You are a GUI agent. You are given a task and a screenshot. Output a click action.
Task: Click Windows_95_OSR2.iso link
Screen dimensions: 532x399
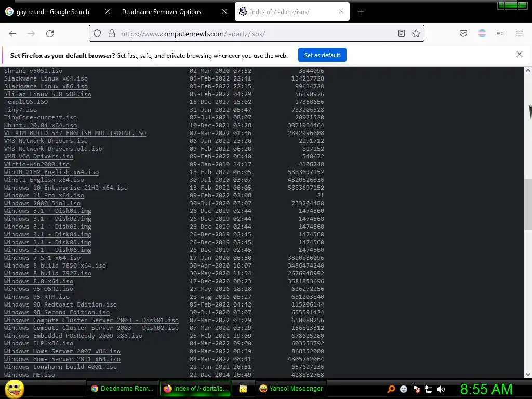tap(38, 289)
